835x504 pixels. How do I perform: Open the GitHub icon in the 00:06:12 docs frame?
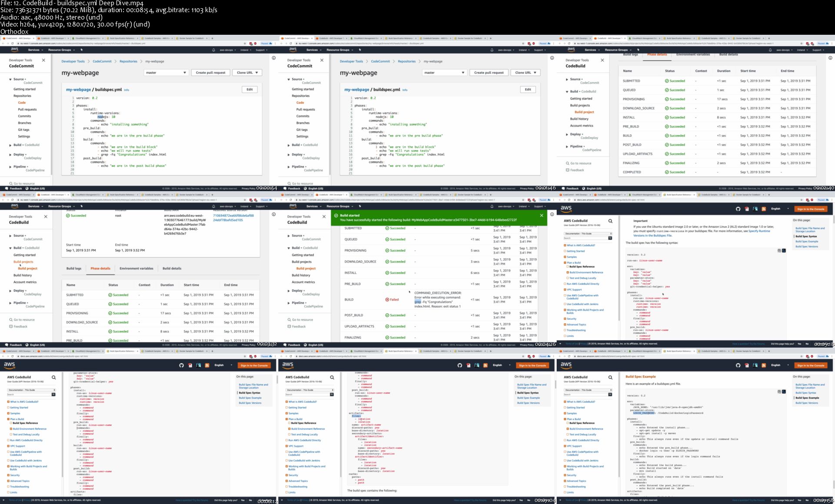coord(181,365)
